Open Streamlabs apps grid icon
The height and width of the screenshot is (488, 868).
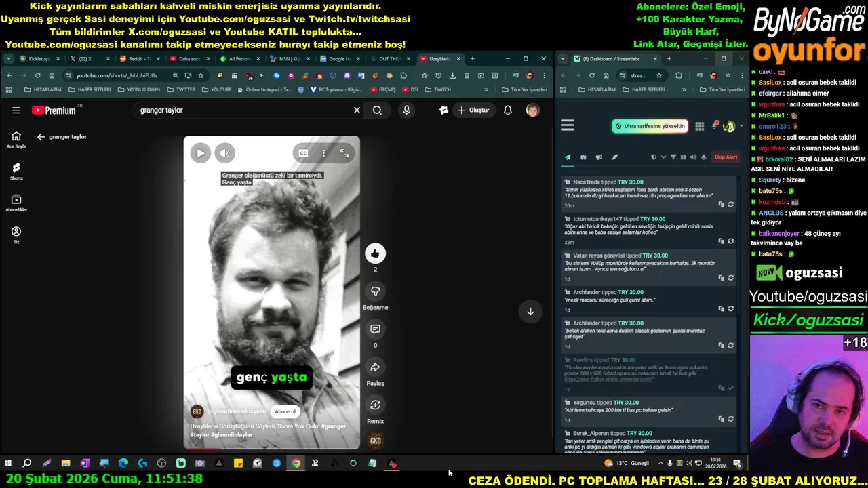[x=699, y=126]
